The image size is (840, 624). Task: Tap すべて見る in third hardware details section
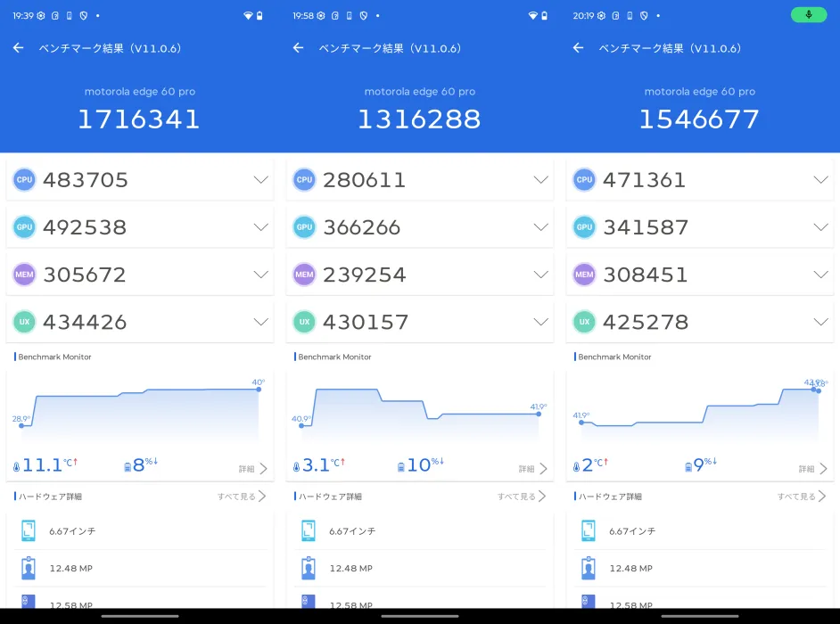(802, 496)
